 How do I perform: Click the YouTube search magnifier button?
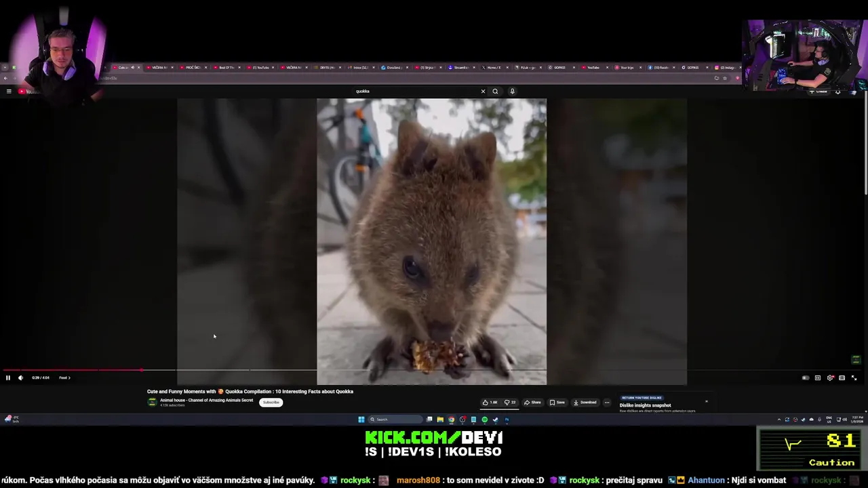[x=495, y=91]
